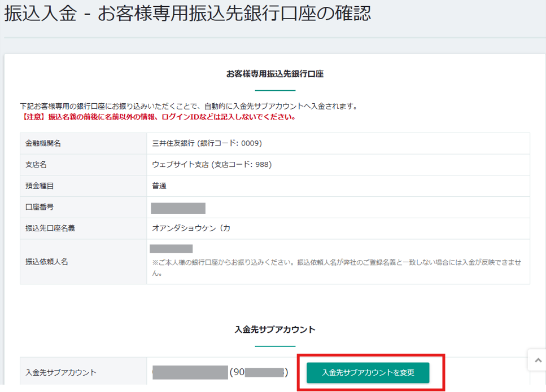The image size is (546, 392).
Task: Click the scroll-to-top arrow icon
Action: click(537, 360)
